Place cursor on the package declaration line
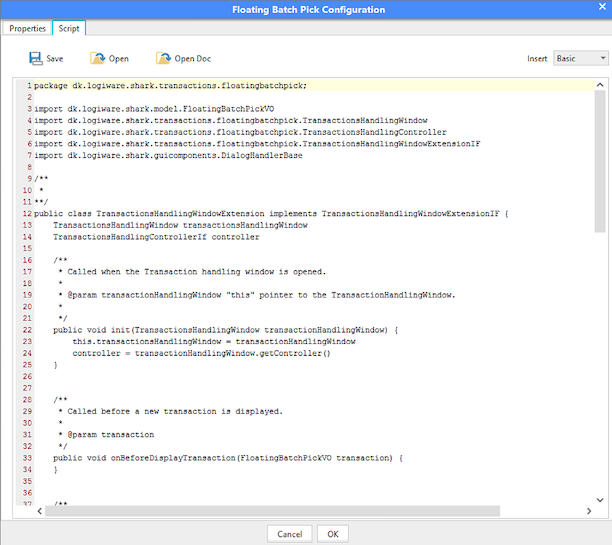Viewport: 612px width, 545px height. (x=170, y=85)
